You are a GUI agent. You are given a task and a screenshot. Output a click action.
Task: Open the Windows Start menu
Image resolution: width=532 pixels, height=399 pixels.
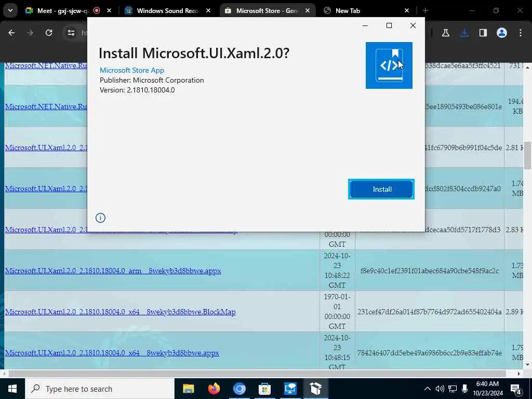pyautogui.click(x=12, y=389)
